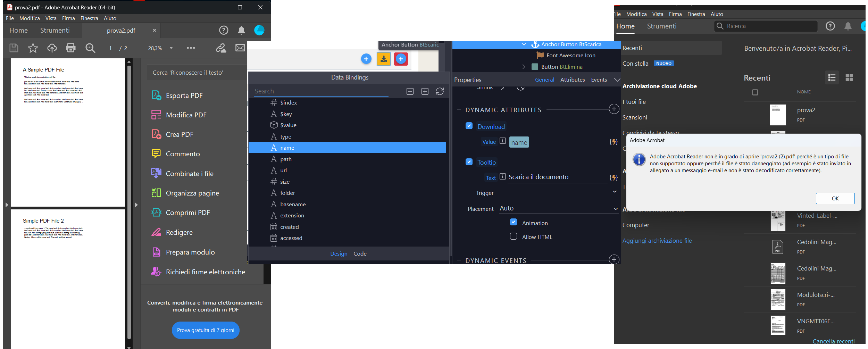Switch to the Attributes properties tab
This screenshot has width=868, height=349.
[573, 80]
